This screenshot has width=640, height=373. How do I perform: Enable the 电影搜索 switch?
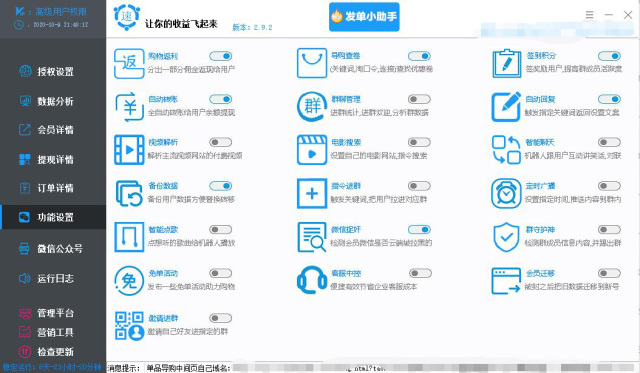pyautogui.click(x=419, y=142)
